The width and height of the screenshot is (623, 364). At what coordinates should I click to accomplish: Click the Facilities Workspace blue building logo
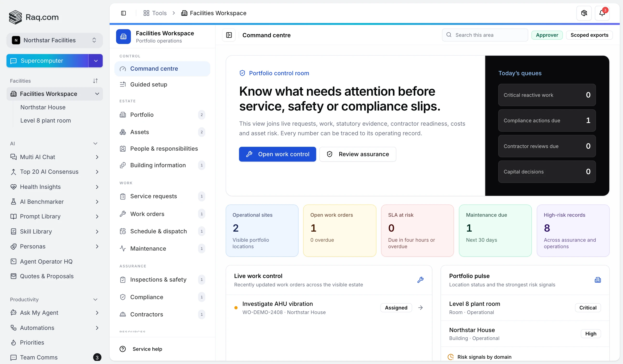click(x=123, y=37)
